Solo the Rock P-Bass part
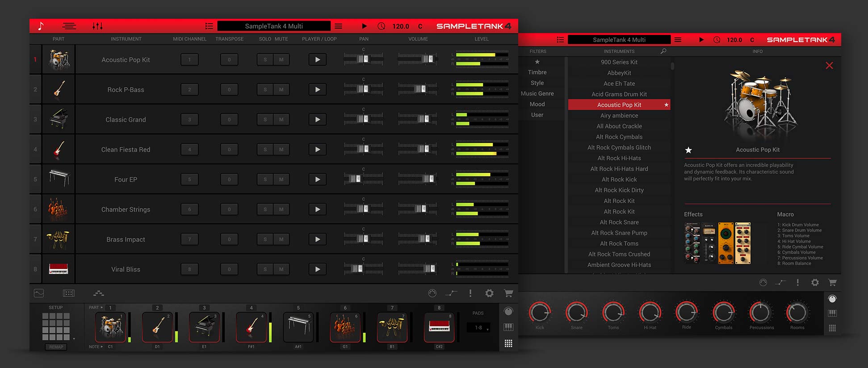Image resolution: width=868 pixels, height=368 pixels. (x=265, y=89)
